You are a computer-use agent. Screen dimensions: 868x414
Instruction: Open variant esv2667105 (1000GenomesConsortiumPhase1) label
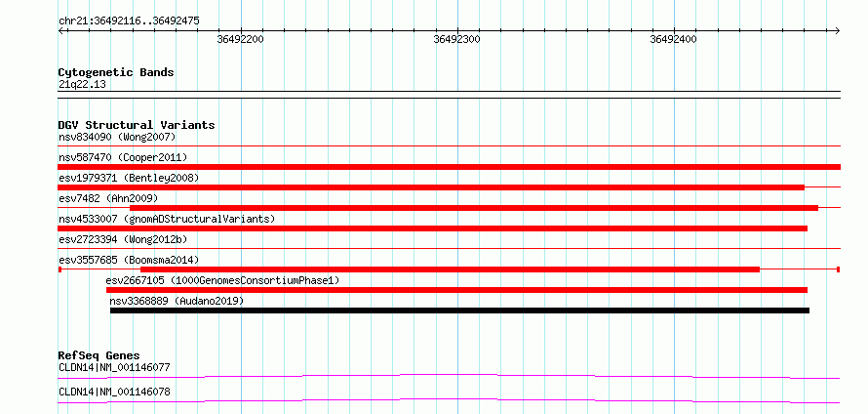point(222,280)
